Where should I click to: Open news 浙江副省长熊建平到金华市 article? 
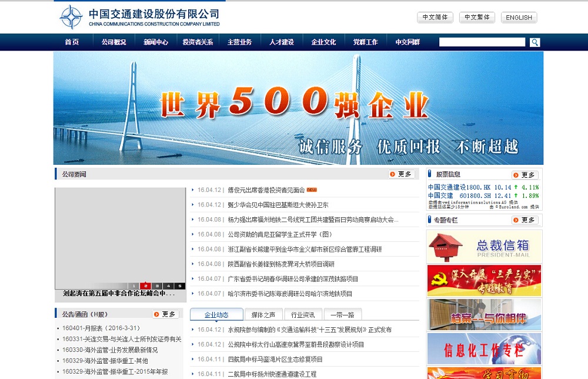(x=305, y=249)
